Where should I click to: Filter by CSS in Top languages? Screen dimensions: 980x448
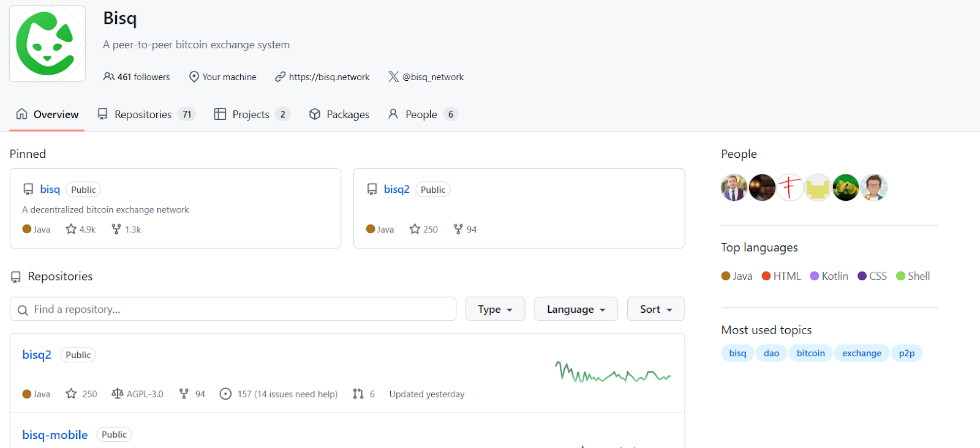pos(872,276)
